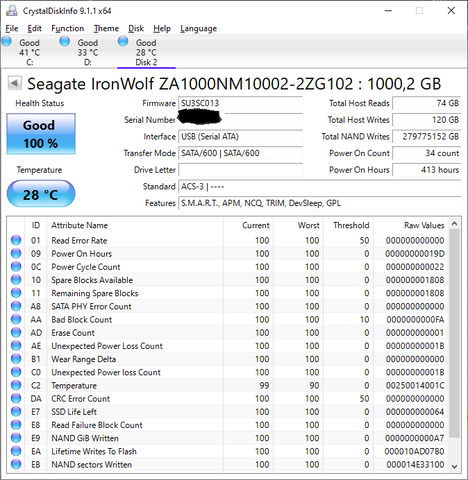Click status orb for row AE
This screenshot has width=468, height=480.
(x=16, y=346)
